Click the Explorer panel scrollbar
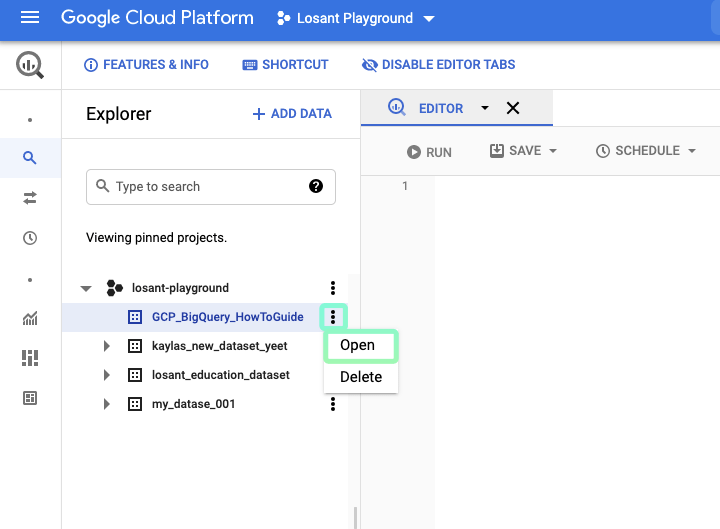720x529 pixels. point(354,518)
